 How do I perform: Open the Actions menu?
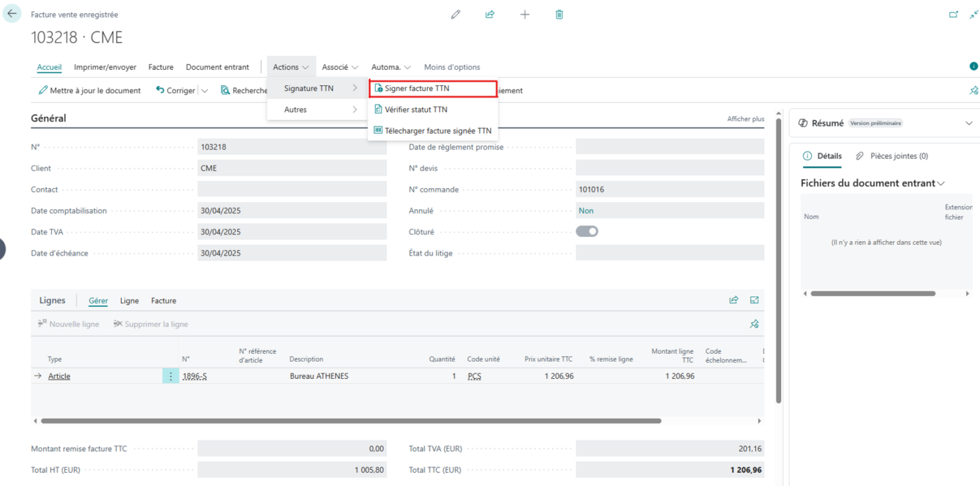(x=291, y=67)
